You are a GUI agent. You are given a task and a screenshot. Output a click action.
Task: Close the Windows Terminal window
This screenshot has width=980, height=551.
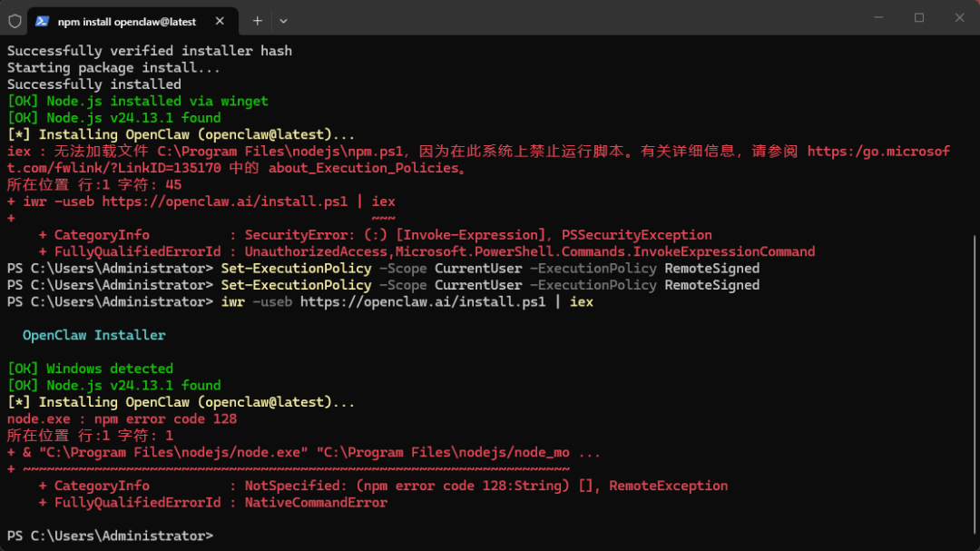pos(959,17)
